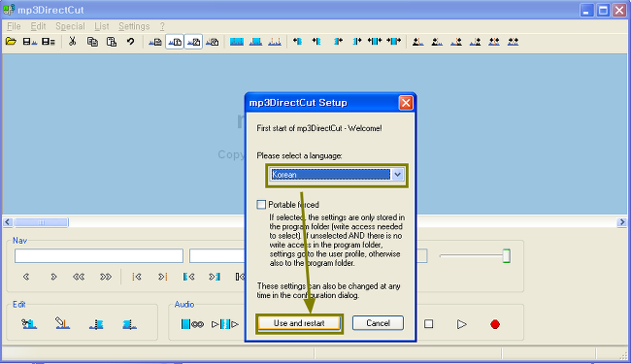The height and width of the screenshot is (364, 631).
Task: Click the solid blue waveform block icon
Action: [x=237, y=42]
